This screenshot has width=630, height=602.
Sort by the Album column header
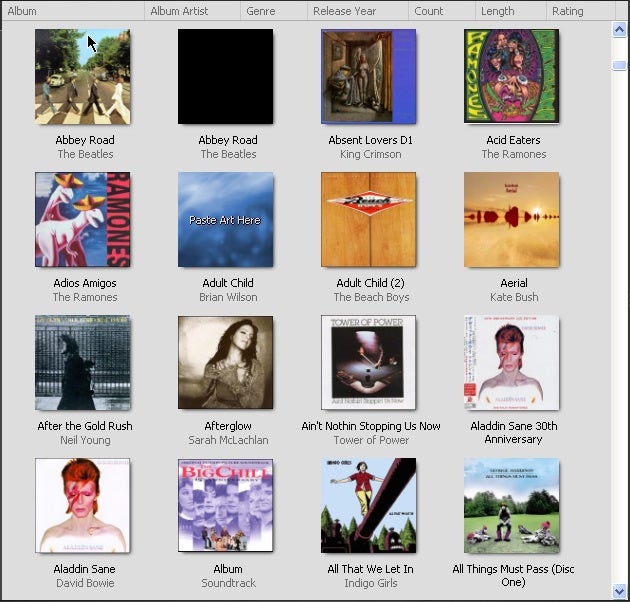tap(73, 11)
